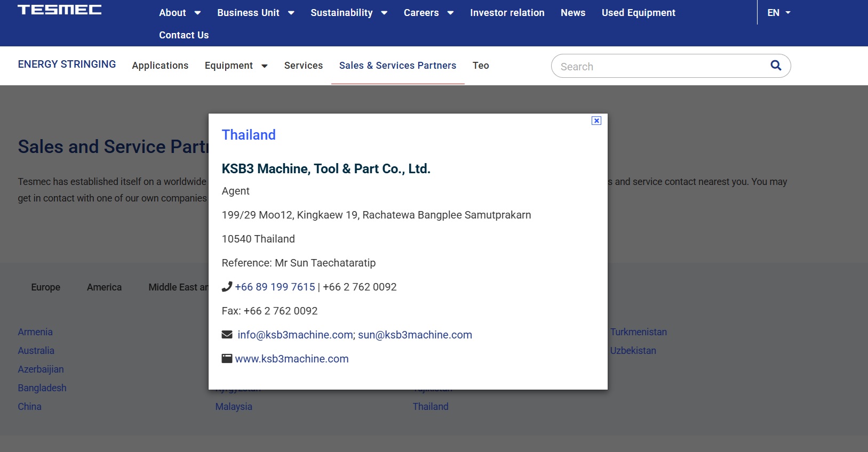Image resolution: width=868 pixels, height=452 pixels.
Task: Open Bangladesh partner link
Action: tap(42, 388)
